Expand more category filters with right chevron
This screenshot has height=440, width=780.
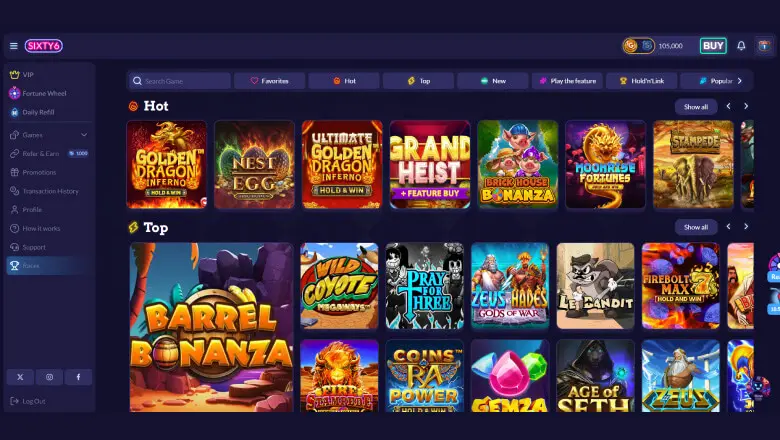coord(740,81)
